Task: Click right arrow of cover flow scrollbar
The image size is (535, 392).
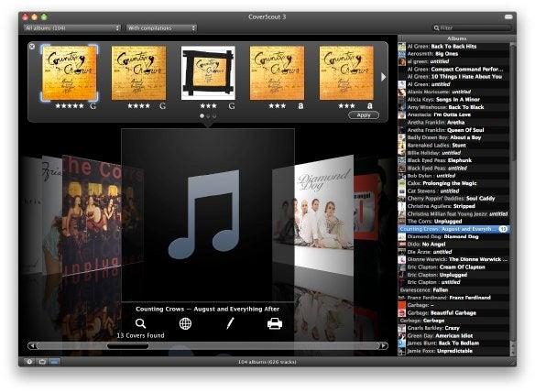Action: [384, 346]
